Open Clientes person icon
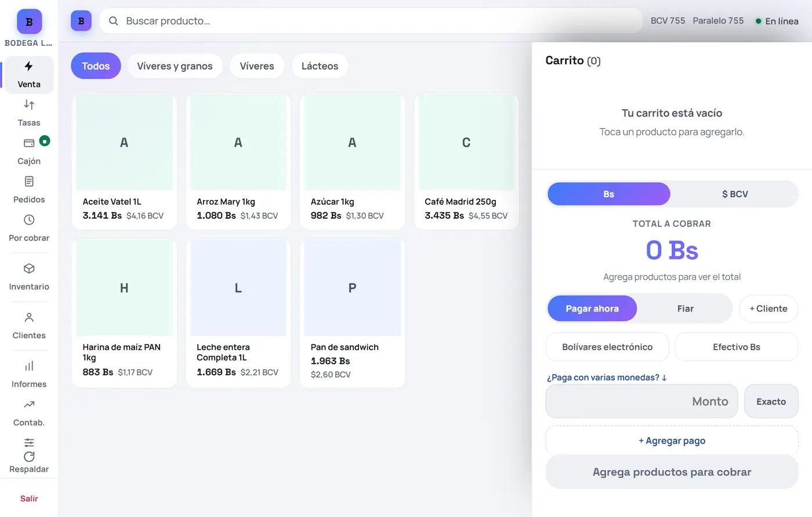The image size is (812, 517). click(x=29, y=317)
